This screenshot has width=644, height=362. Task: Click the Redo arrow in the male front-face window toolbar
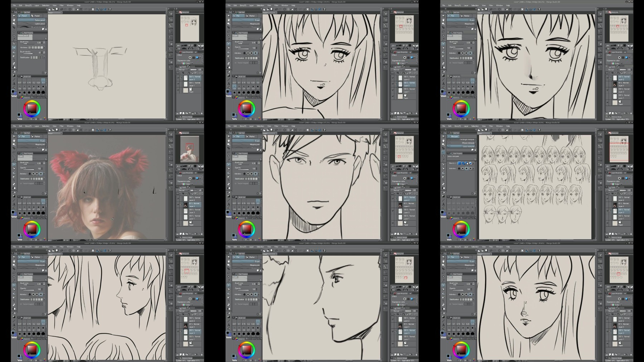(x=280, y=130)
